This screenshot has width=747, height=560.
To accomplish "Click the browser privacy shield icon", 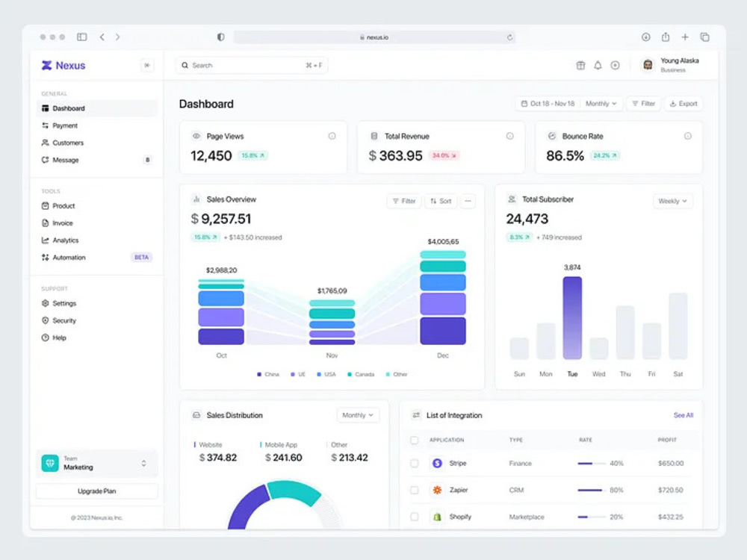I will point(220,37).
